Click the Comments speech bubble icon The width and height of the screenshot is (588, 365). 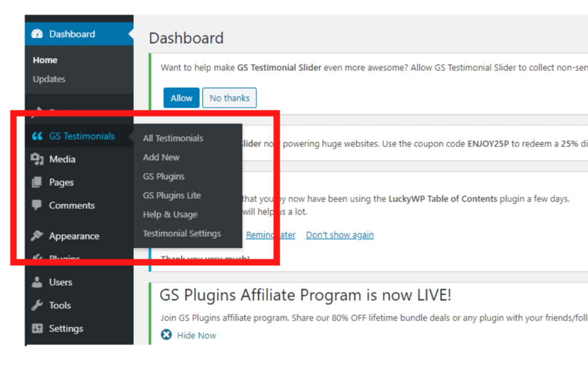[x=37, y=205]
